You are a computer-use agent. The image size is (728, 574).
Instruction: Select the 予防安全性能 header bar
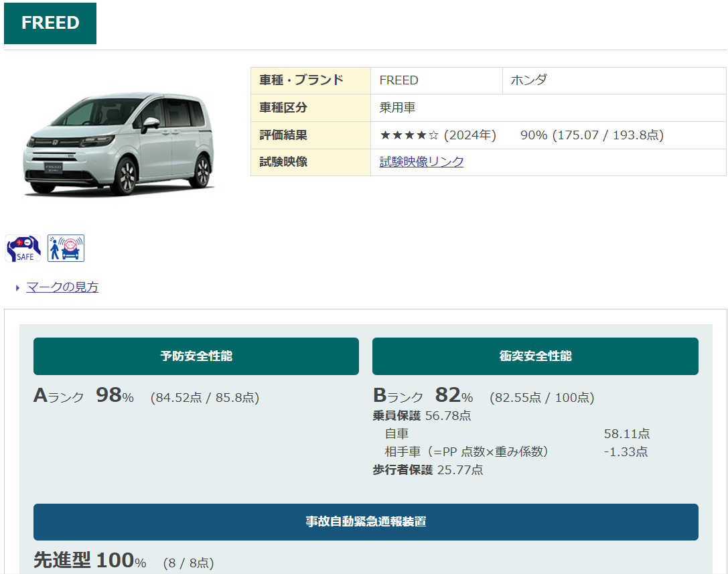coord(196,356)
